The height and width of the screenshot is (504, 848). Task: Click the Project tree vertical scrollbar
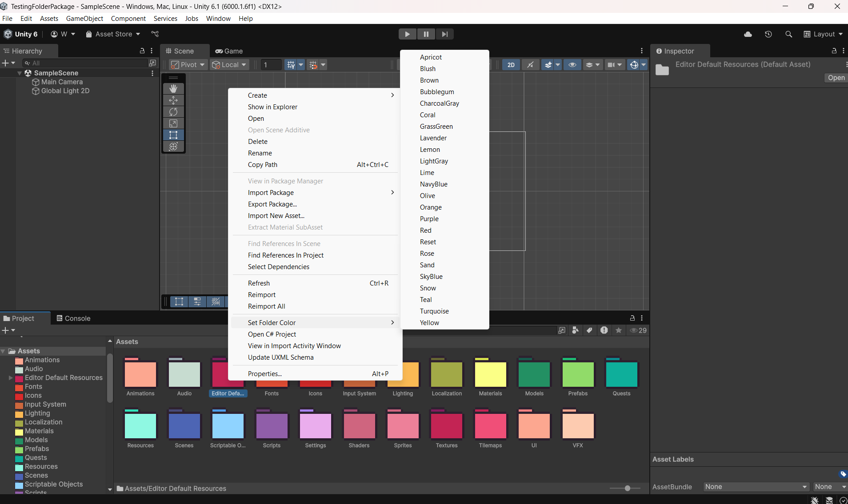click(x=110, y=378)
